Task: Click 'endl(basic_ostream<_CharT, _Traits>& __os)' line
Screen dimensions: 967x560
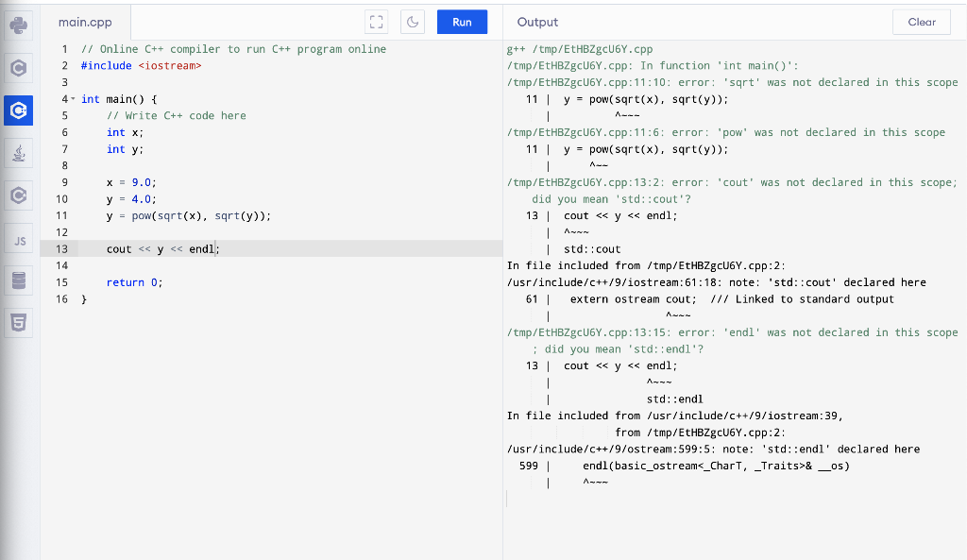Action: click(716, 465)
